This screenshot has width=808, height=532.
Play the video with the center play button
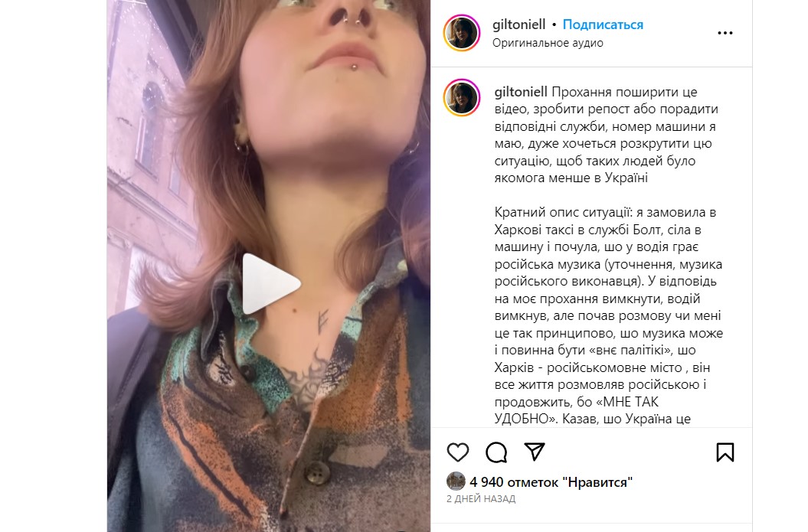click(271, 284)
